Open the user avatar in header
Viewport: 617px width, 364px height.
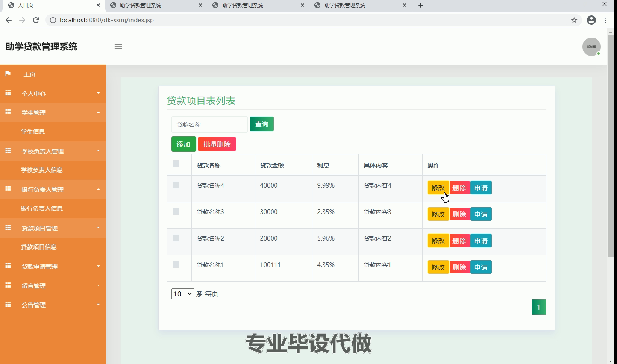pyautogui.click(x=591, y=47)
